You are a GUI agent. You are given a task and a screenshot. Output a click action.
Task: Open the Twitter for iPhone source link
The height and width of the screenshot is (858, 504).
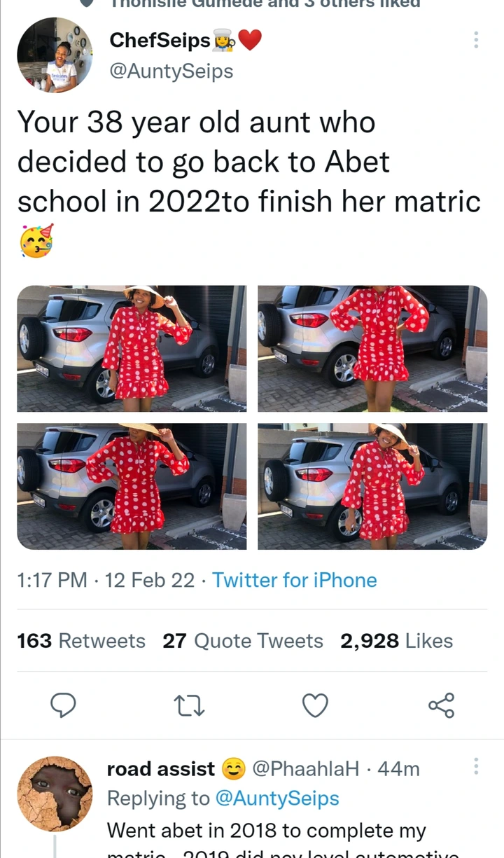[295, 580]
